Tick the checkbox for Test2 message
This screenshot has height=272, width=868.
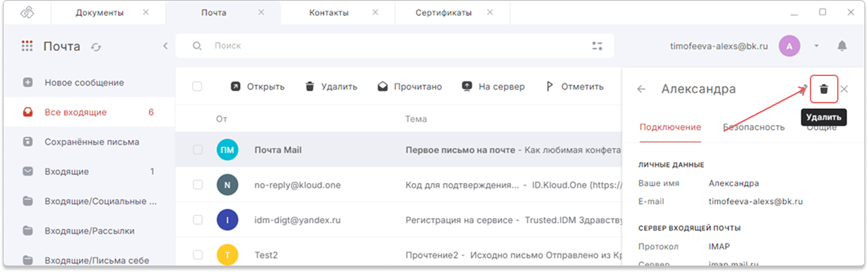pyautogui.click(x=198, y=254)
